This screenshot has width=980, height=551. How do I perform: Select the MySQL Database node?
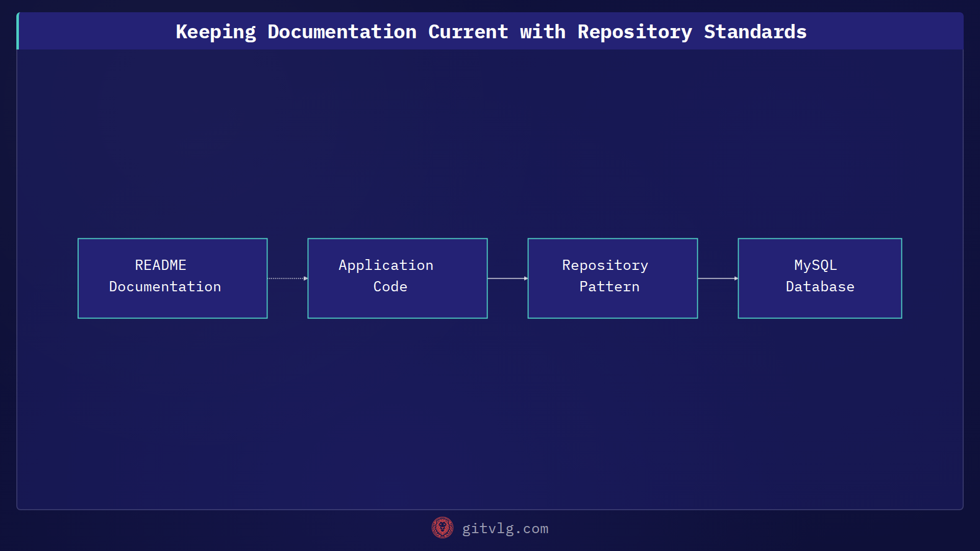[820, 278]
